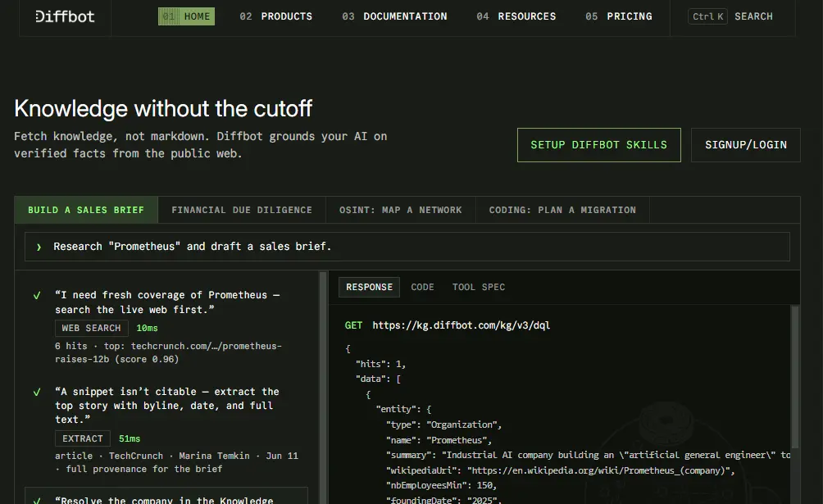Open the 02 Products menu
Viewport: 823px width, 504px height.
tap(275, 16)
